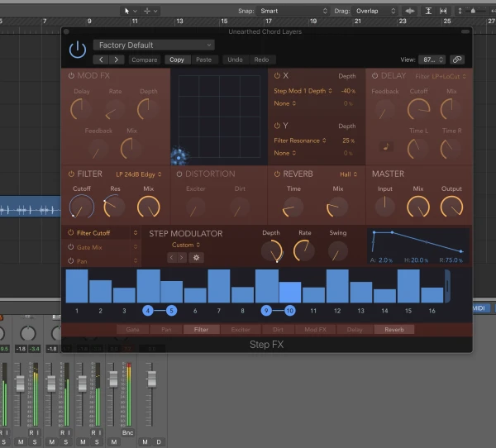The height and width of the screenshot is (448, 496).
Task: Select the Reverb tab at bottom
Action: click(x=394, y=330)
